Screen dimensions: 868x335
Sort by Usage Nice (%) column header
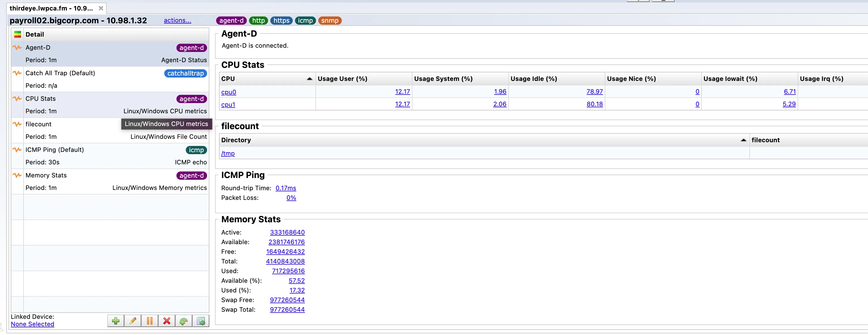653,79
